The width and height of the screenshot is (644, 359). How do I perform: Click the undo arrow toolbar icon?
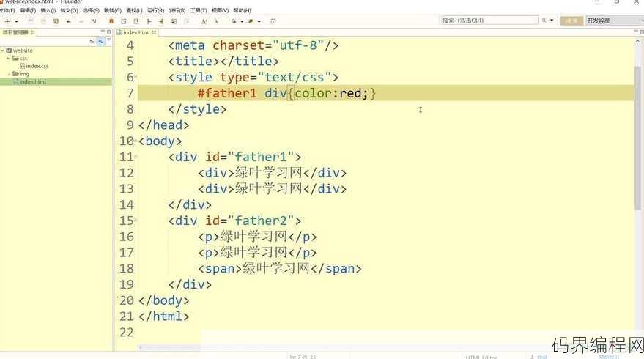click(x=69, y=21)
